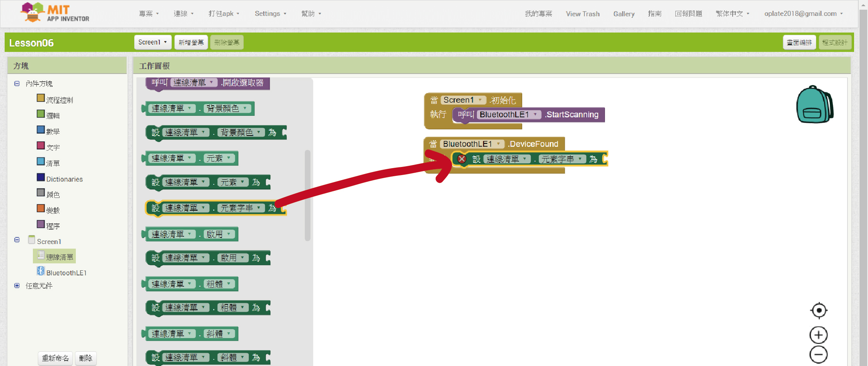Select the BluetoothLE1 component icon
Screen dimensions: 868x366
pyautogui.click(x=41, y=271)
